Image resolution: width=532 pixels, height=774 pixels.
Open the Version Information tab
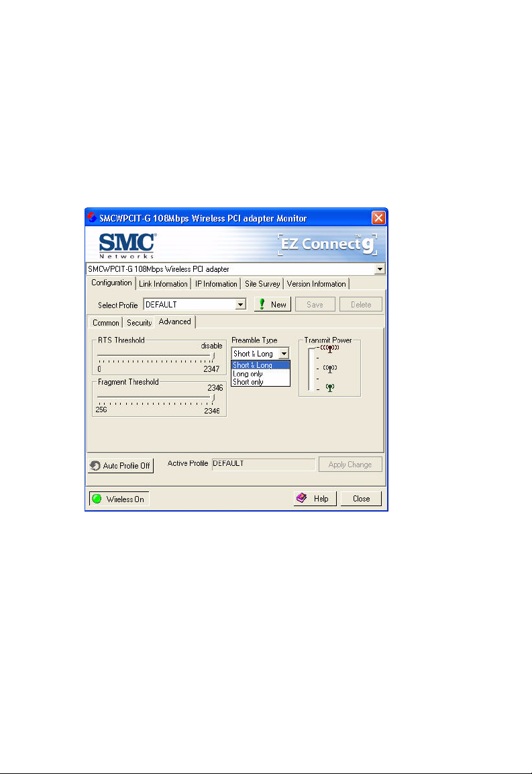pos(317,284)
